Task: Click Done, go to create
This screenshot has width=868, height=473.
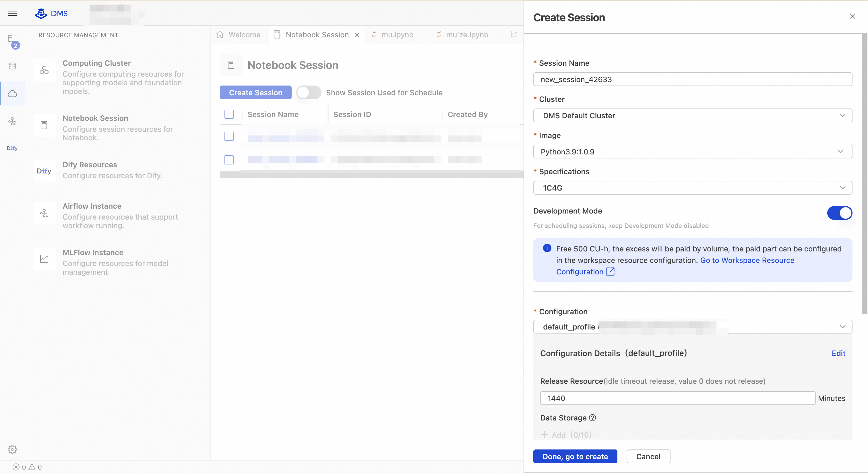Action: (575, 456)
